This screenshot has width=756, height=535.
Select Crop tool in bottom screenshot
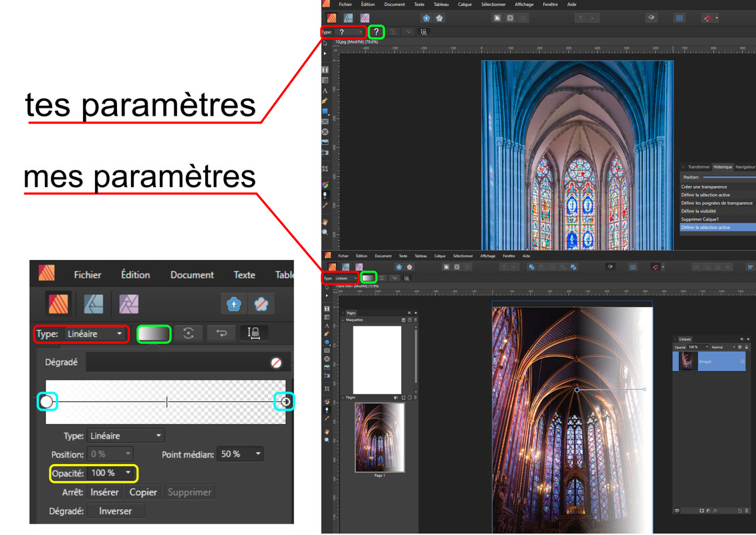click(327, 389)
